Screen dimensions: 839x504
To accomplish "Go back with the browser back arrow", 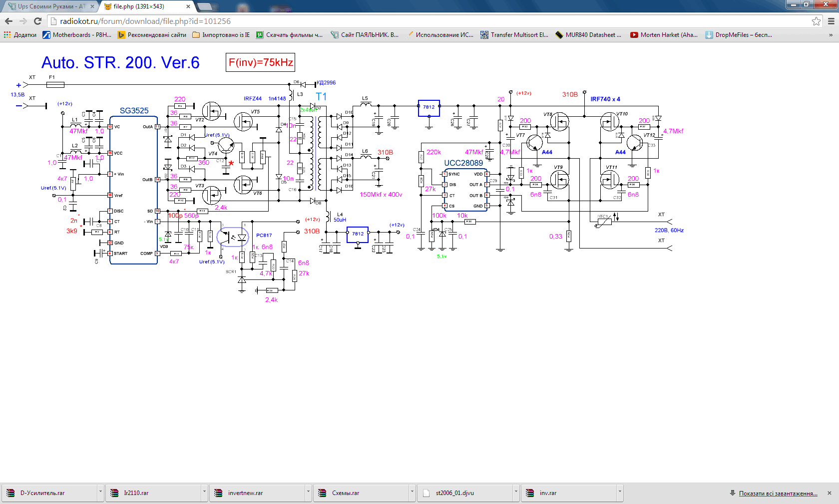I will click(x=8, y=21).
